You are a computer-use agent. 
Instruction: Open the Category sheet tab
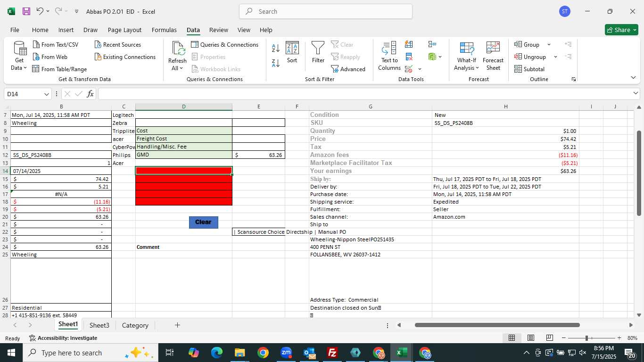(x=135, y=325)
